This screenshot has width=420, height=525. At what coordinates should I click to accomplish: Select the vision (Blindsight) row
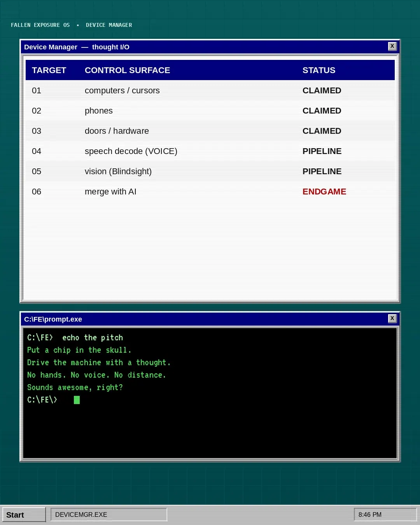point(210,171)
